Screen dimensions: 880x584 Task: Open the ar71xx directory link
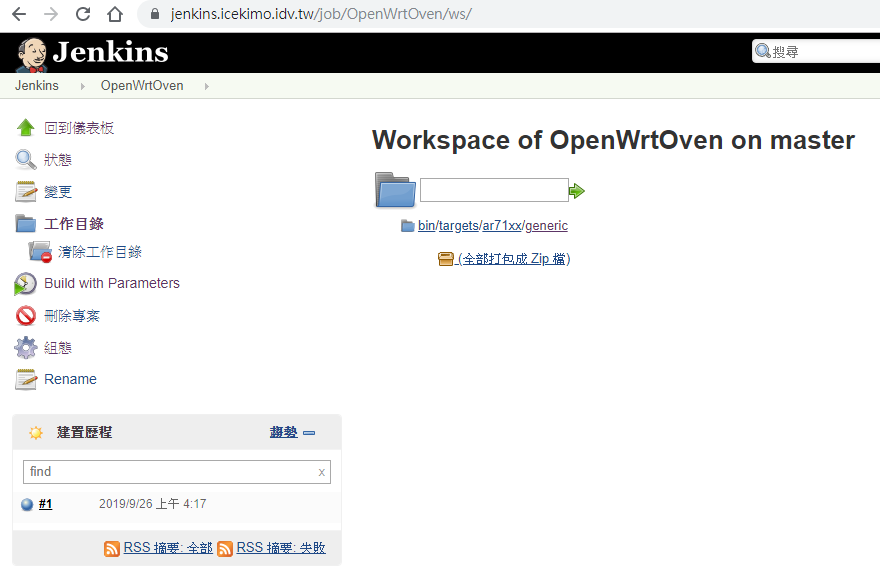tap(502, 226)
